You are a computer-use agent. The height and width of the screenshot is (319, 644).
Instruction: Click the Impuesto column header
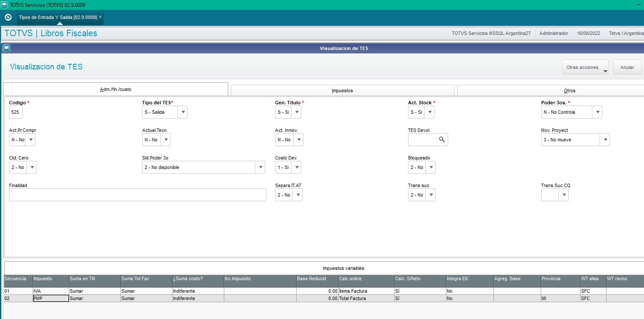[43, 279]
